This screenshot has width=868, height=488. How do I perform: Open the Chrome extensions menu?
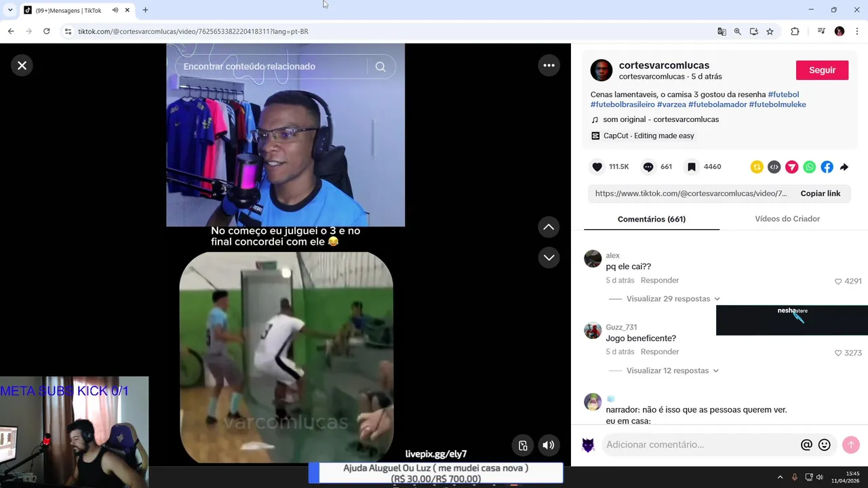795,31
